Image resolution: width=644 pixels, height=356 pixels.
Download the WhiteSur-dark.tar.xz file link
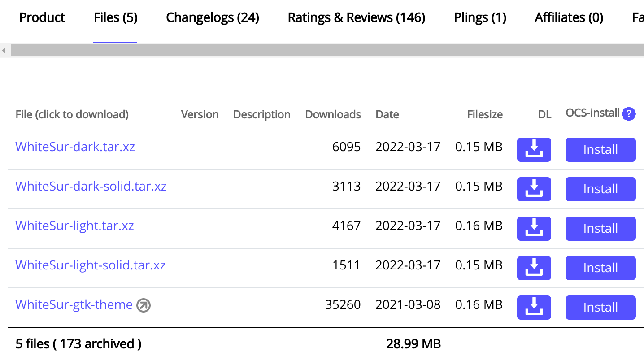pyautogui.click(x=75, y=147)
